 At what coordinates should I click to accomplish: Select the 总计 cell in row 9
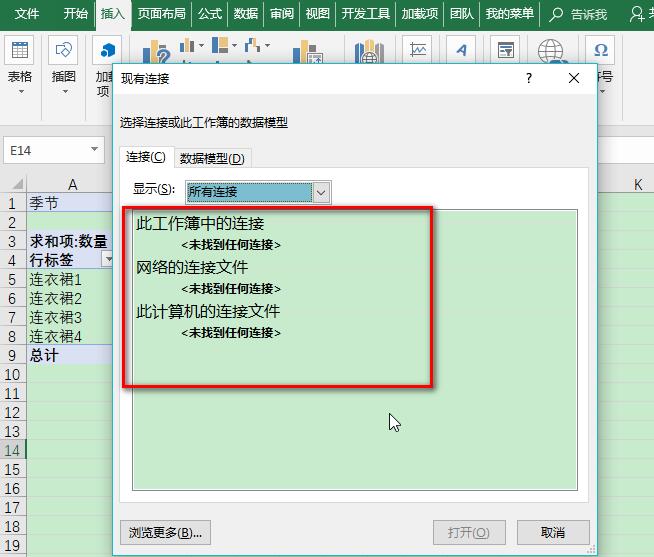pyautogui.click(x=70, y=355)
